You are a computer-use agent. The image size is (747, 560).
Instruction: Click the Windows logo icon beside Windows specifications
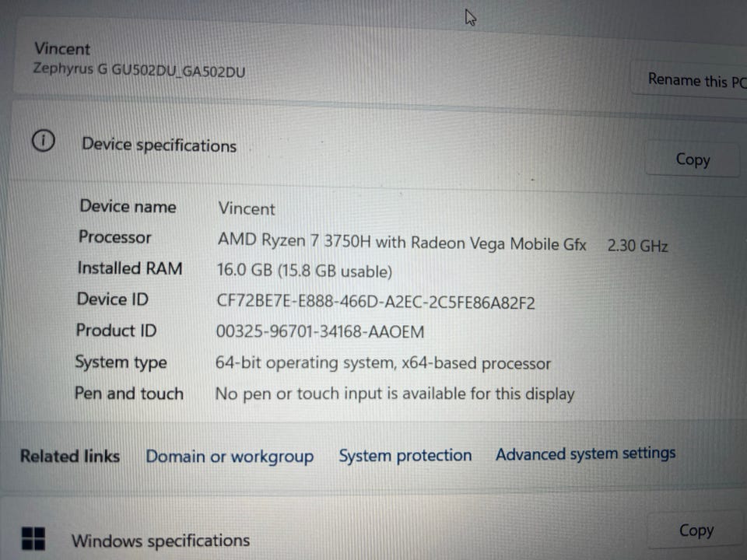(33, 538)
